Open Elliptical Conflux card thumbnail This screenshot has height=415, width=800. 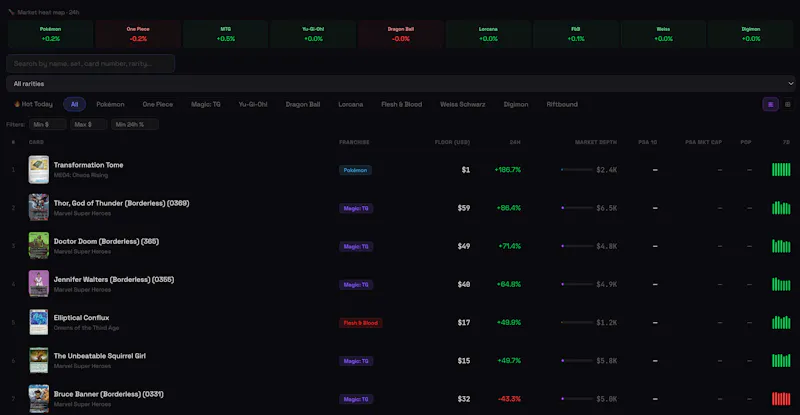39,322
